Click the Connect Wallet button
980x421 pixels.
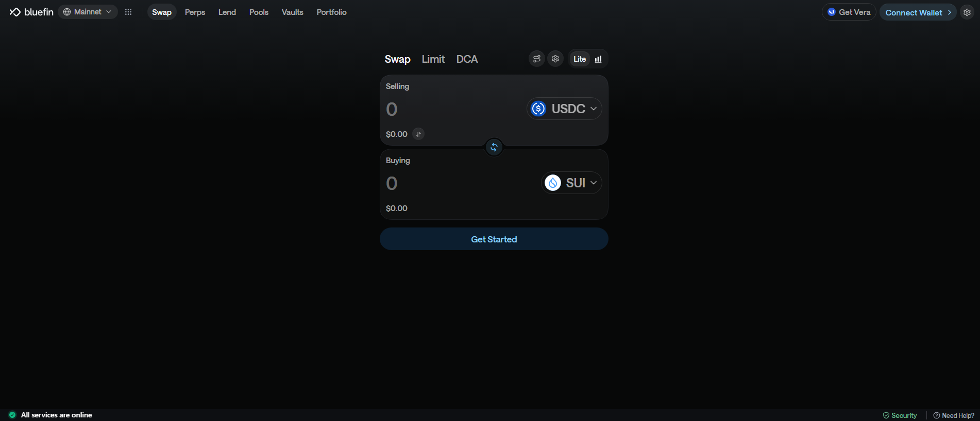click(x=918, y=12)
